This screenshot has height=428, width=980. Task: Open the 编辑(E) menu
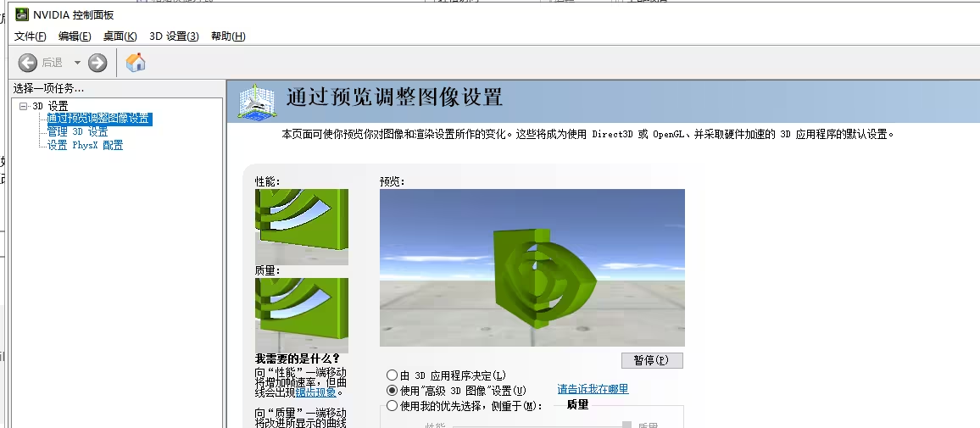pos(75,36)
